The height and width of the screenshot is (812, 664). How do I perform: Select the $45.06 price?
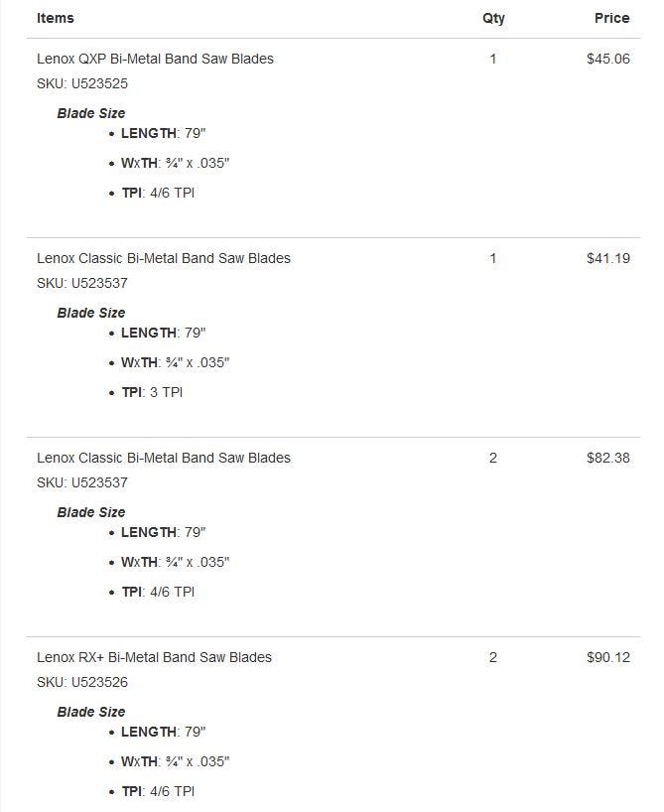[x=608, y=59]
